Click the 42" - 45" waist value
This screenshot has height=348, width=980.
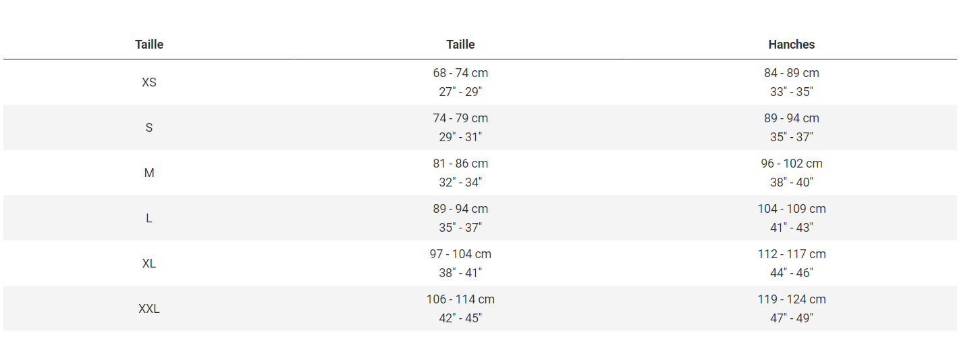460,318
